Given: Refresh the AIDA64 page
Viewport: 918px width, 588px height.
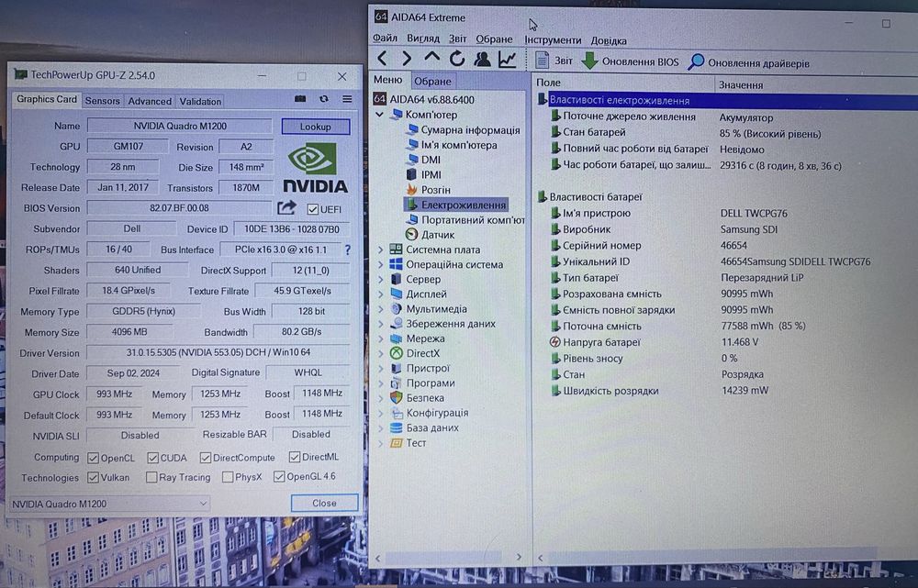Looking at the screenshot, I should (456, 59).
